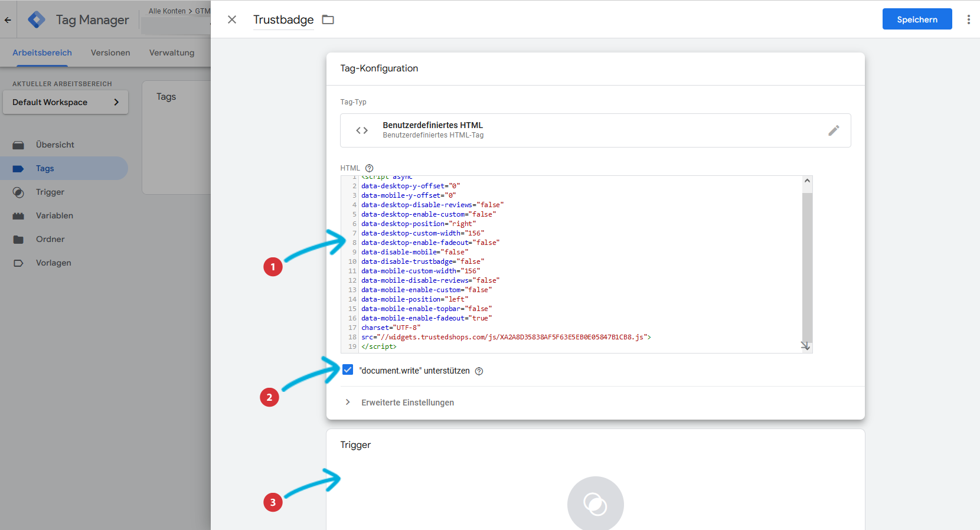980x530 pixels.
Task: Click the Trigger section heading
Action: tap(355, 445)
